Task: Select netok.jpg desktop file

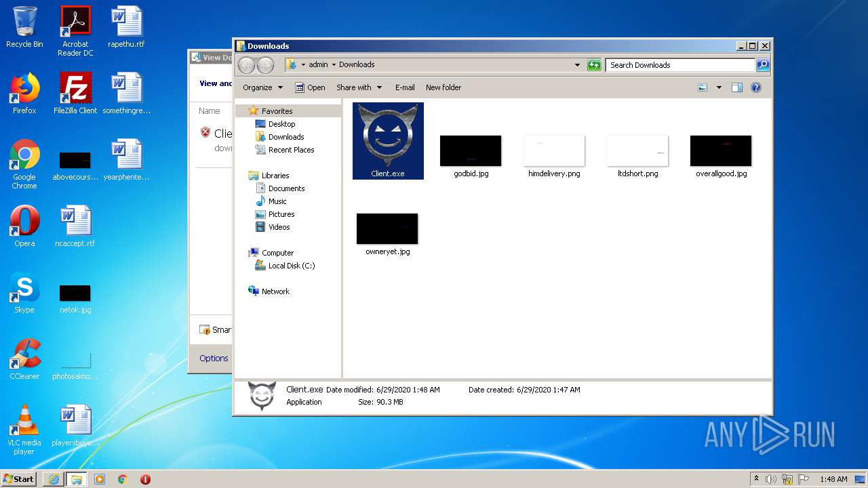Action: (75, 298)
